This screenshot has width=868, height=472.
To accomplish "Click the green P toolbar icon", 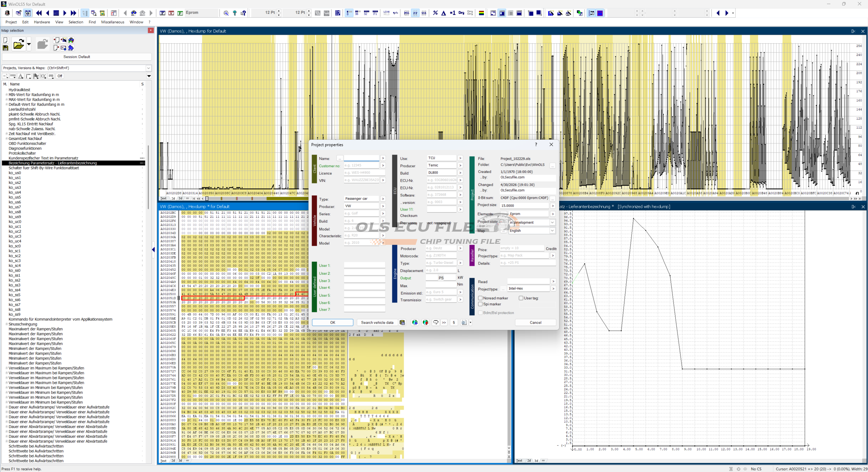I will pyautogui.click(x=180, y=13).
